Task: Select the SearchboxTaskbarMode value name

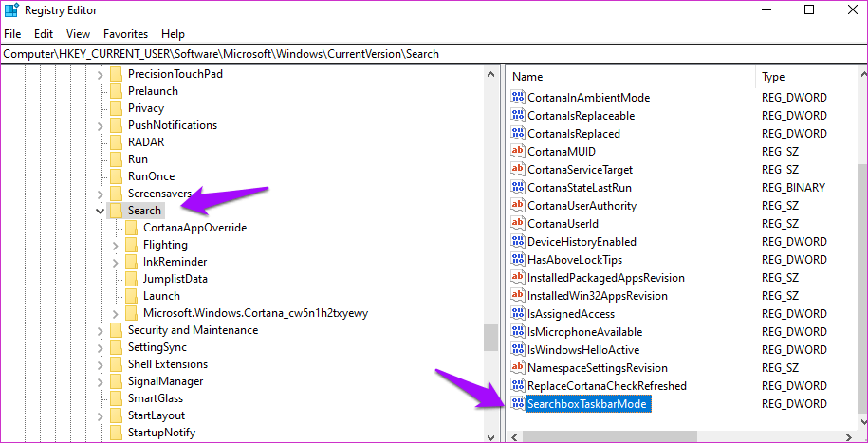Action: click(587, 404)
